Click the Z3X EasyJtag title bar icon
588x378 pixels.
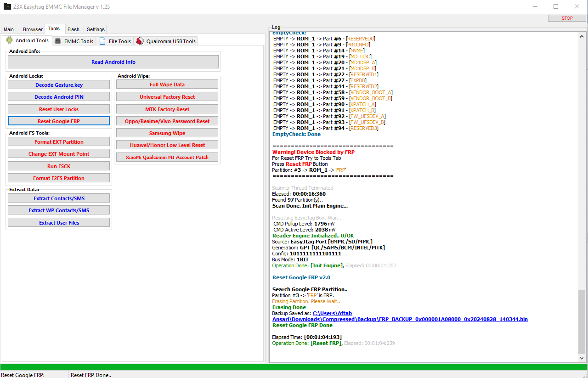(7, 7)
